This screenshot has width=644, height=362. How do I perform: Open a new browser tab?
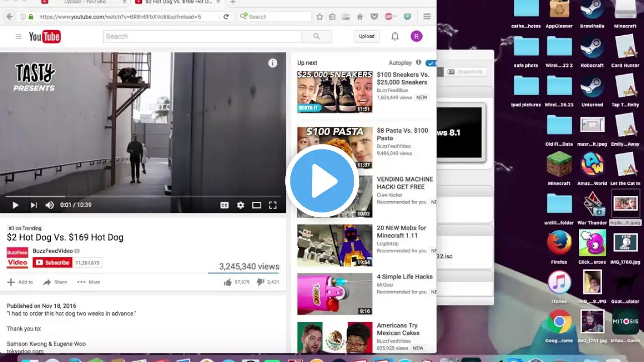[232, 2]
